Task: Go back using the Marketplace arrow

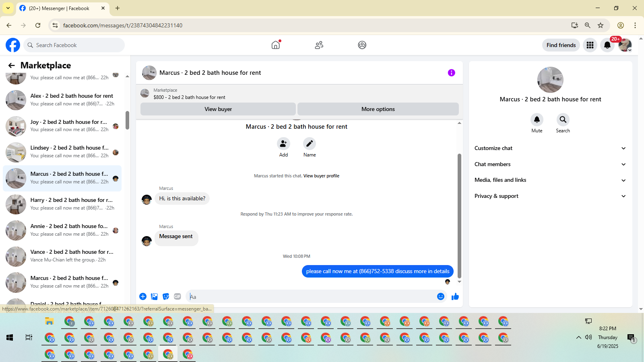Action: pyautogui.click(x=12, y=65)
